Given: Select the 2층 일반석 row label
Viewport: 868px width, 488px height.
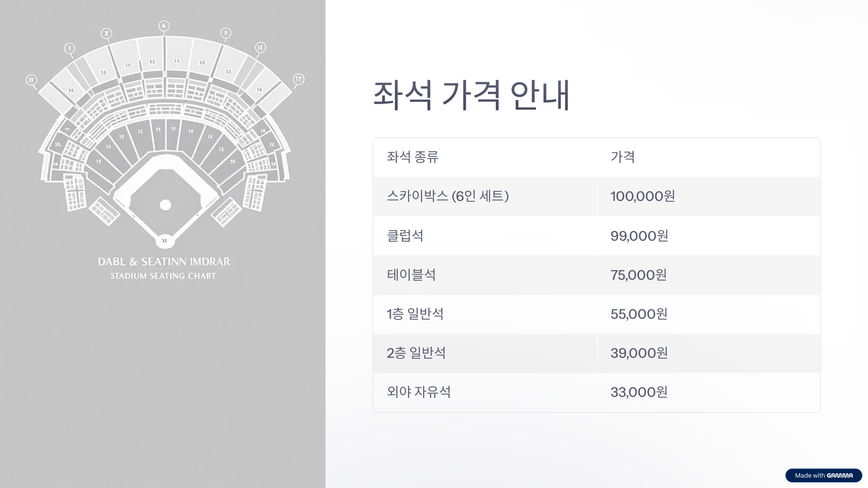Looking at the screenshot, I should click(416, 353).
